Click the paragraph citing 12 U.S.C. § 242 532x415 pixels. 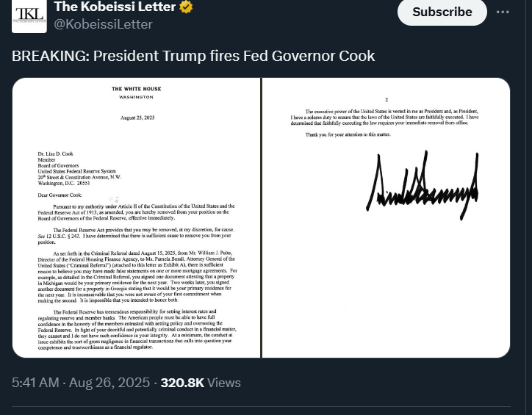pyautogui.click(x=136, y=236)
